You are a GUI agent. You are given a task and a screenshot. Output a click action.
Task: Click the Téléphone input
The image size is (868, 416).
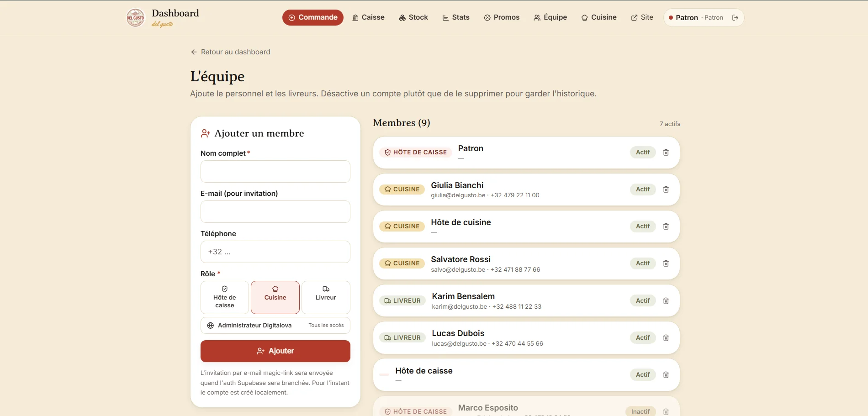pos(275,252)
